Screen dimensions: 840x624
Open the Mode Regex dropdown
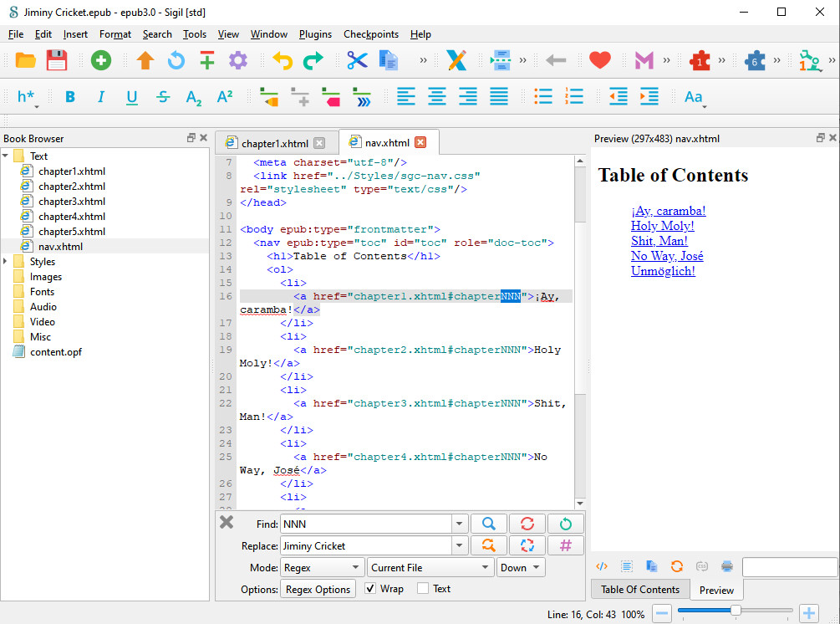click(322, 568)
